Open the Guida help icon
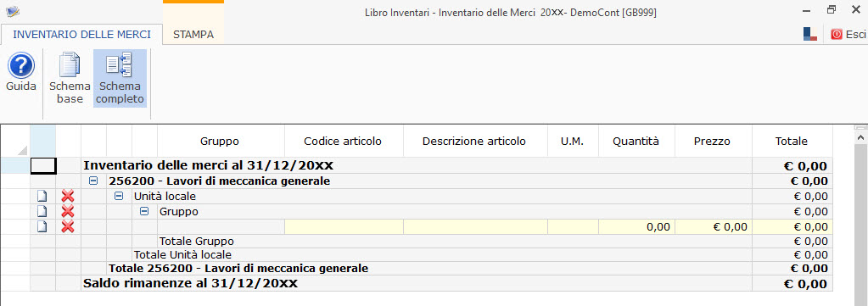The width and height of the screenshot is (868, 306). click(21, 73)
